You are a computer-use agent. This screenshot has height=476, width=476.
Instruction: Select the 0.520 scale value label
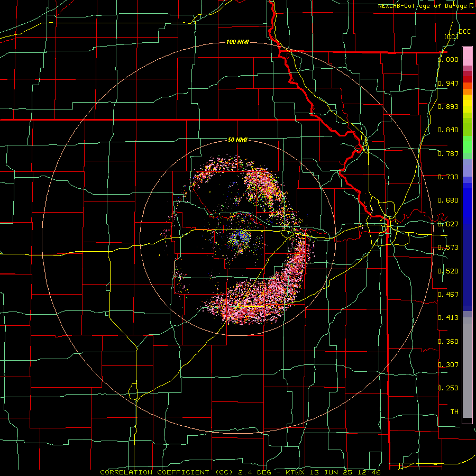(x=448, y=271)
